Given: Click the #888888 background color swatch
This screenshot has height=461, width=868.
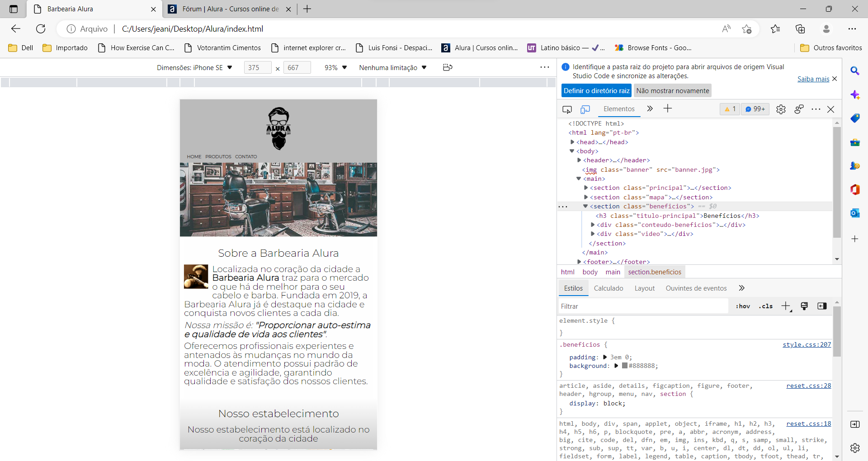Looking at the screenshot, I should 624,366.
